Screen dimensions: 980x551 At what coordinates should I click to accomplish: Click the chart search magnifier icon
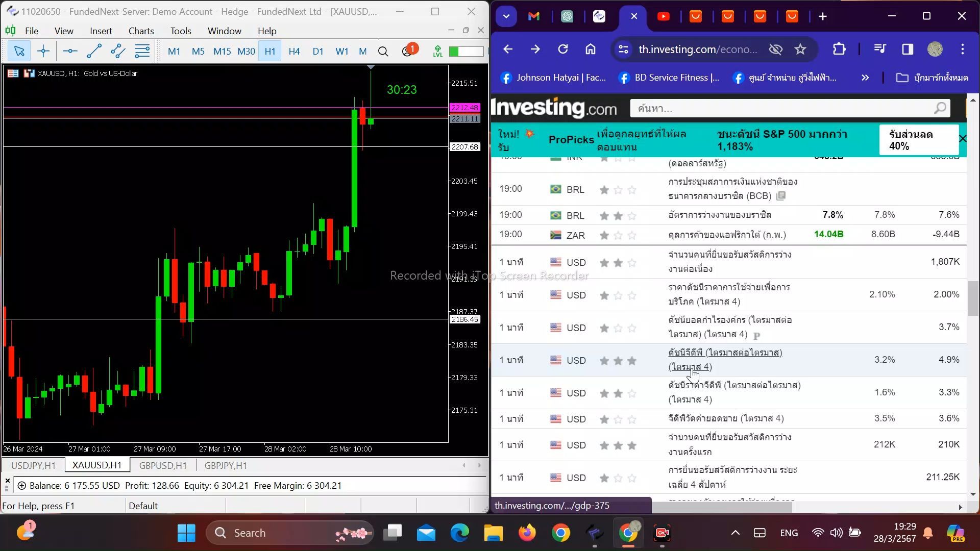pyautogui.click(x=383, y=51)
